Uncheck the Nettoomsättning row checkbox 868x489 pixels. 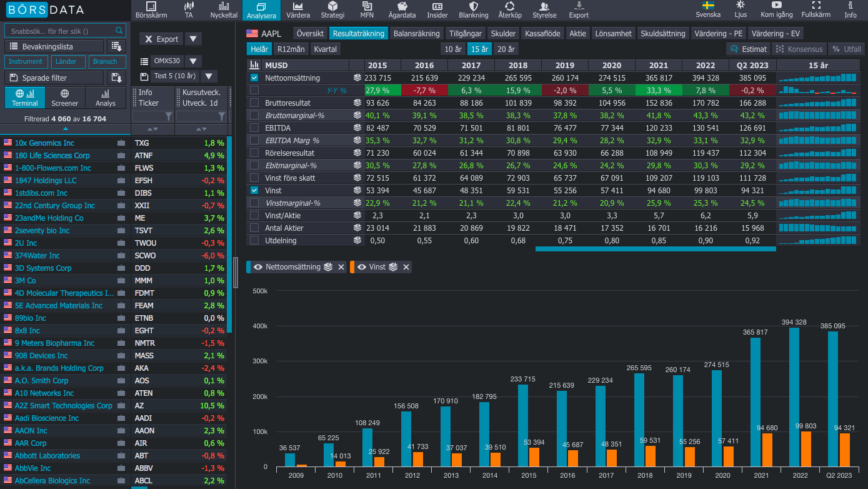click(254, 78)
